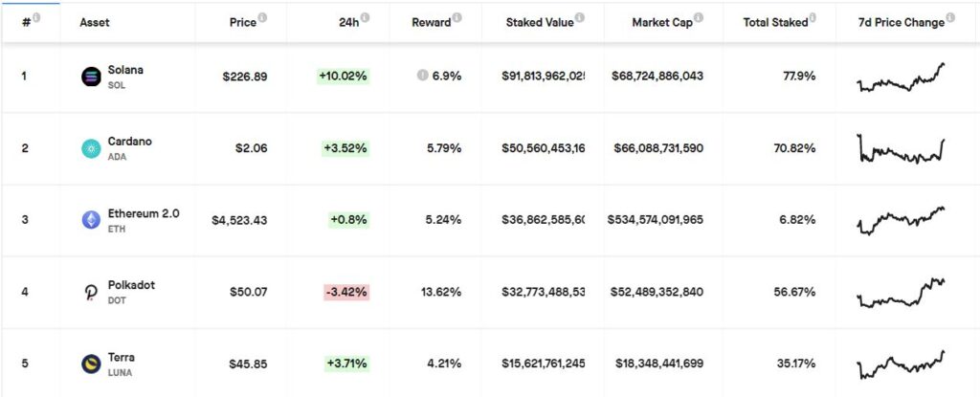Click the Terra LUNA logo icon

(x=92, y=364)
